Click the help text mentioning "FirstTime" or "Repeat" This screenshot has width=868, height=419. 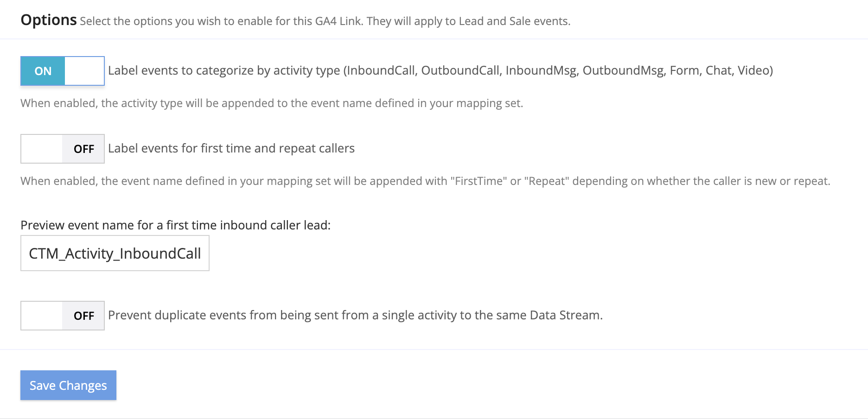pos(425,181)
